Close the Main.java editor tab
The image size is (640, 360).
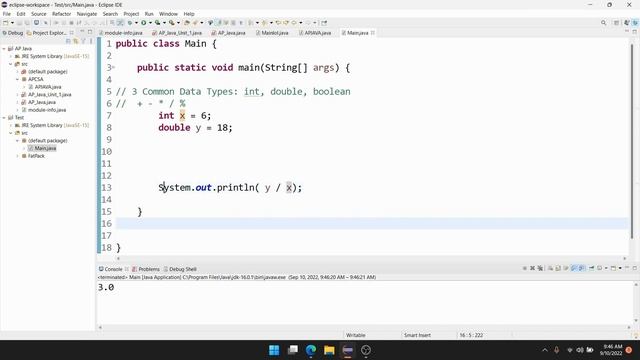373,33
